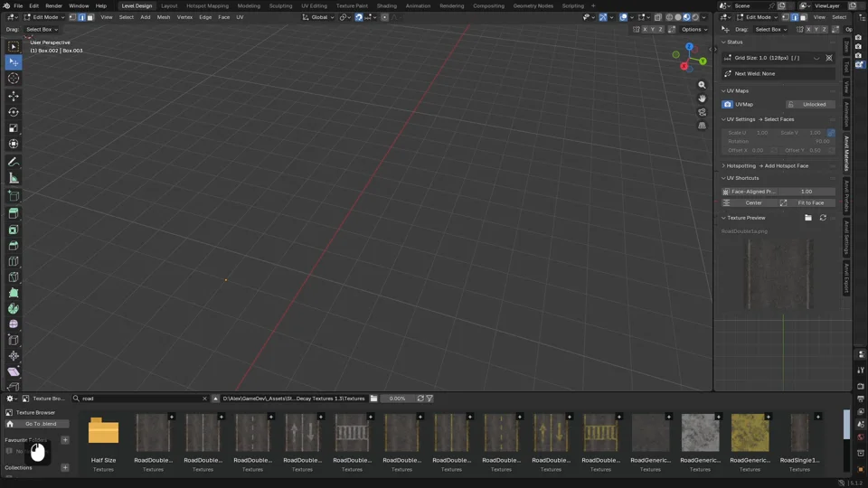The width and height of the screenshot is (868, 488).
Task: Clear the road search text
Action: click(204, 399)
